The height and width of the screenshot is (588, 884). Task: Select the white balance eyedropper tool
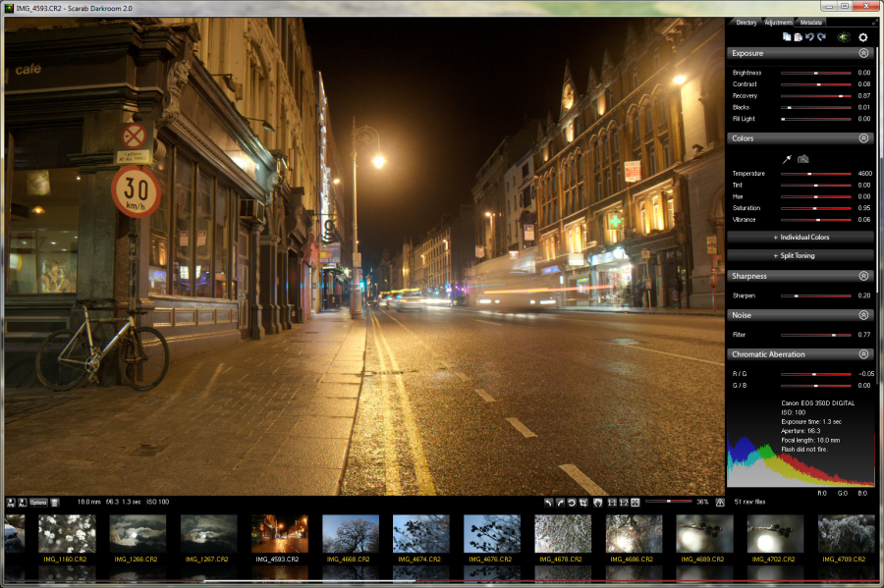pos(787,158)
